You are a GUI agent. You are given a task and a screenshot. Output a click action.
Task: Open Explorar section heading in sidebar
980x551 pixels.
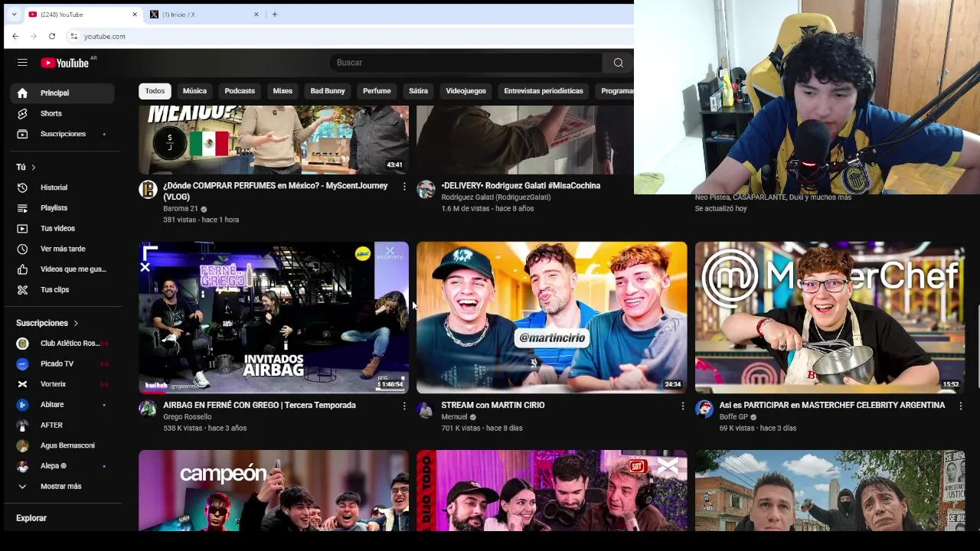point(31,518)
